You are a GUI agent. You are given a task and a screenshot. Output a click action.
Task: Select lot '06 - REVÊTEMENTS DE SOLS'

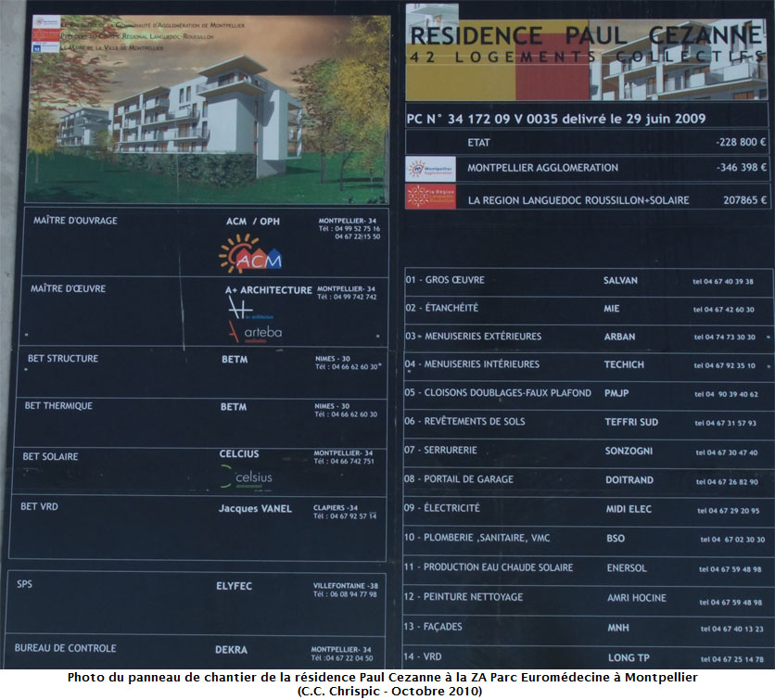tap(464, 421)
